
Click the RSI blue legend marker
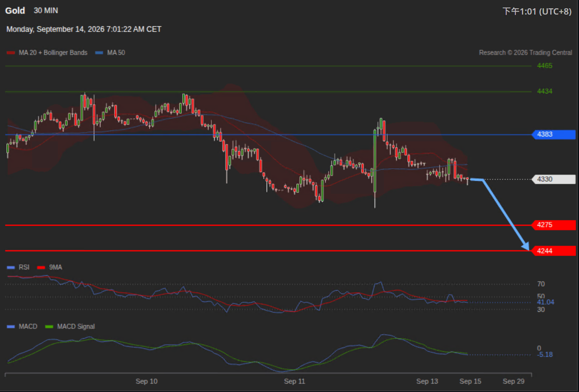pos(11,267)
